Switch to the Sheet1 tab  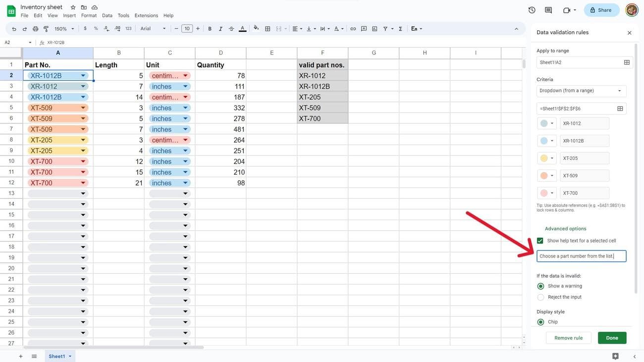point(56,356)
